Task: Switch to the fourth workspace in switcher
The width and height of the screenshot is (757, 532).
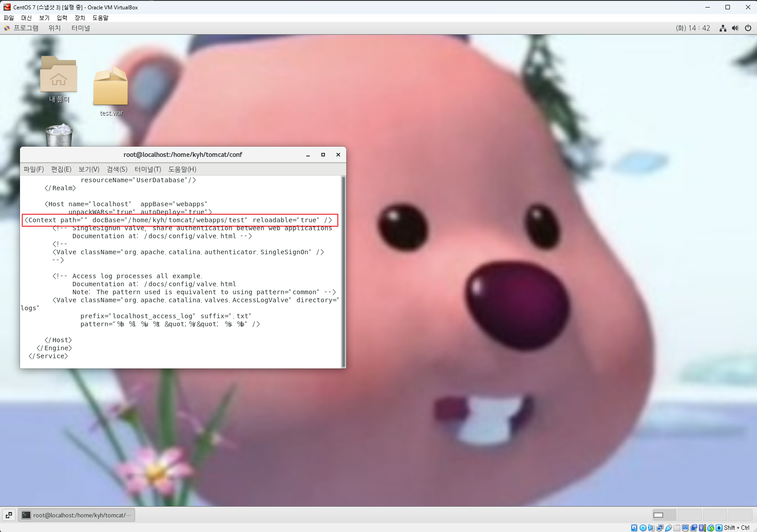Action: click(740, 515)
